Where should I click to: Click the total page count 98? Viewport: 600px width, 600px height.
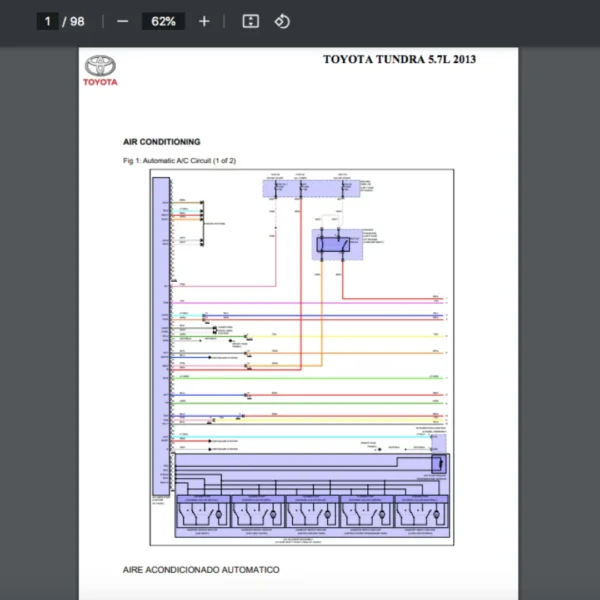tap(77, 21)
